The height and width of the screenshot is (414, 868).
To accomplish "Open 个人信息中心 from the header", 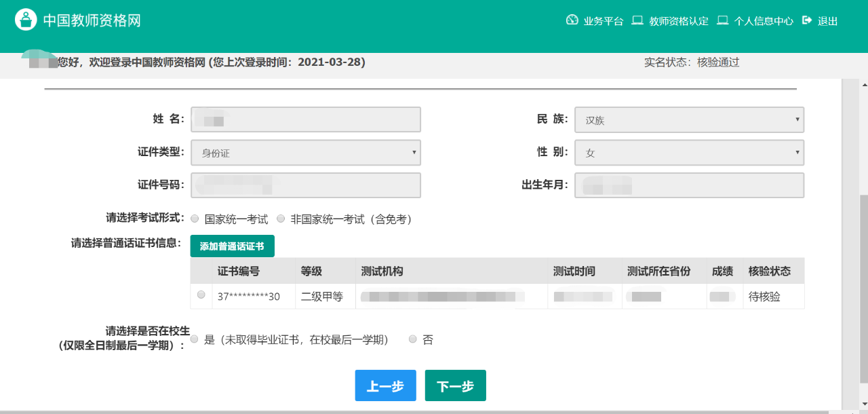I will 764,21.
